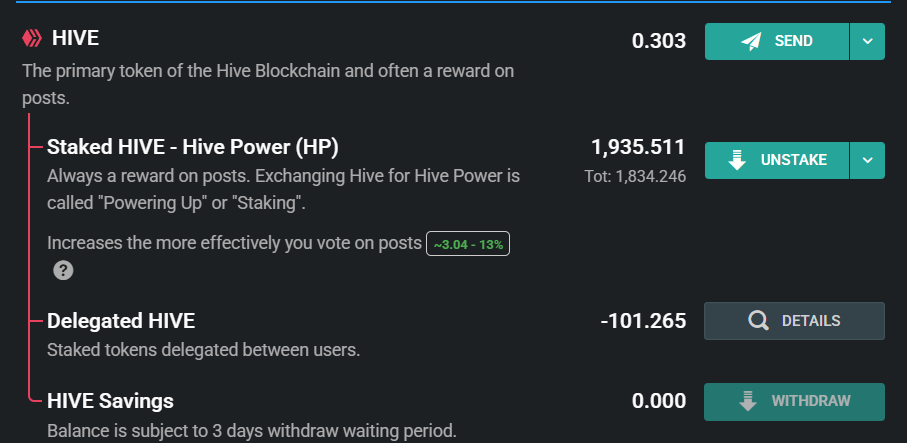The height and width of the screenshot is (443, 907).
Task: Select the Delegated HIVE heading
Action: [x=121, y=321]
